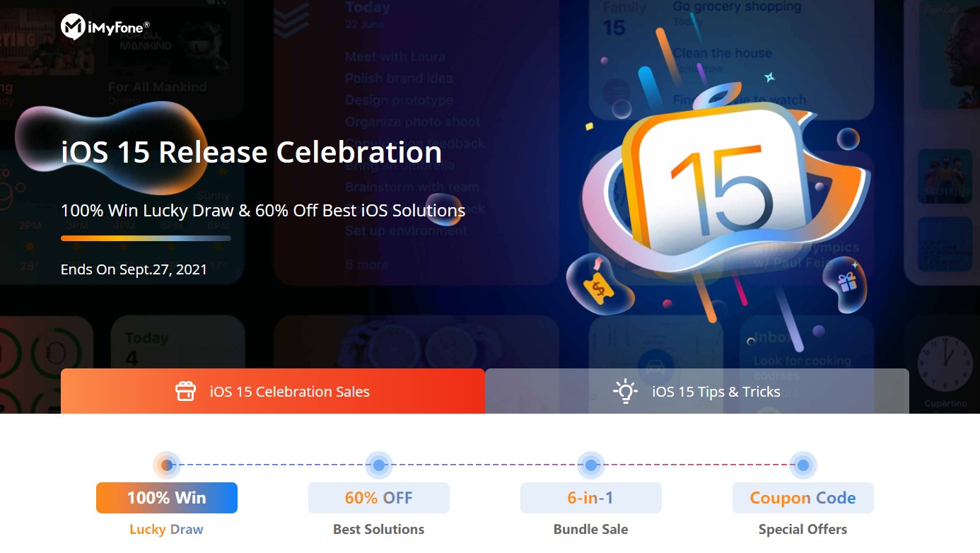This screenshot has width=980, height=553.
Task: Open the Lucky Draw label link
Action: click(x=167, y=529)
